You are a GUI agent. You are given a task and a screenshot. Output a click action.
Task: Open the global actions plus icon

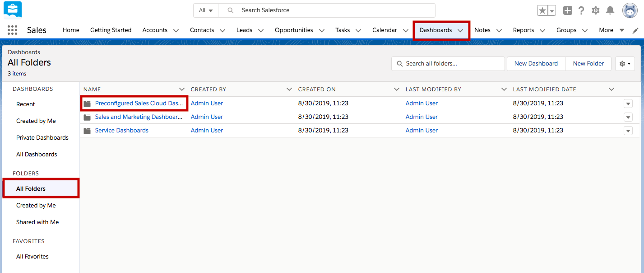point(567,10)
